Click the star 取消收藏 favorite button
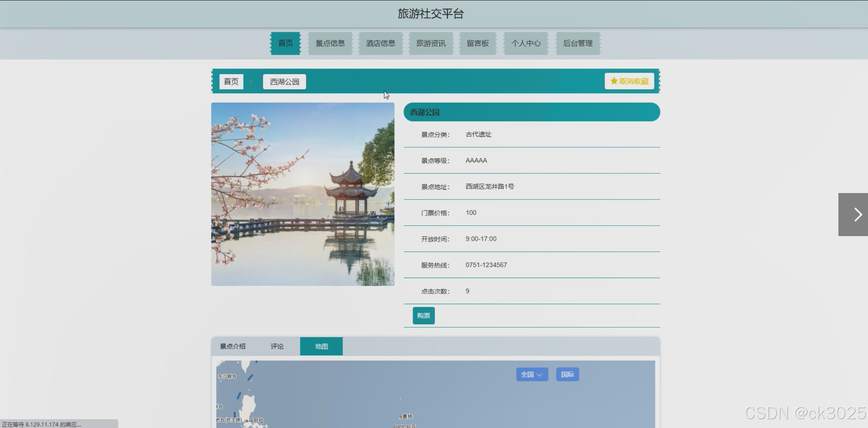The image size is (868, 428). coord(629,81)
